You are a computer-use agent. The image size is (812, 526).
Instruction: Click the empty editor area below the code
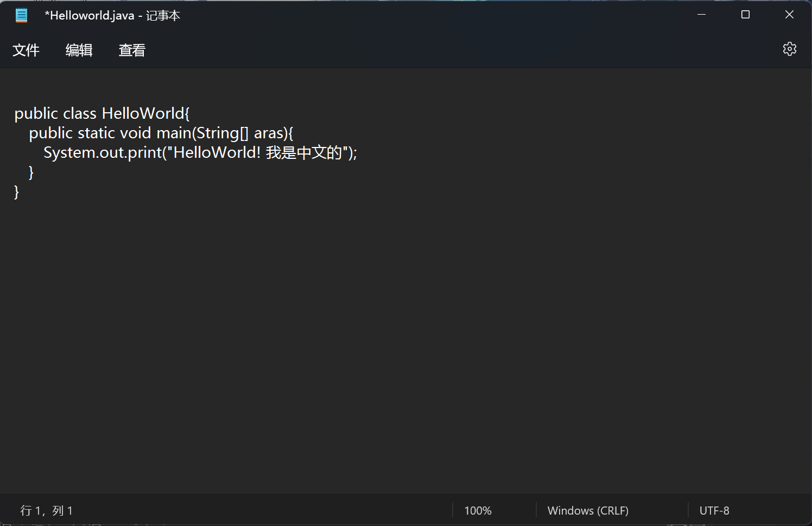pyautogui.click(x=406, y=347)
